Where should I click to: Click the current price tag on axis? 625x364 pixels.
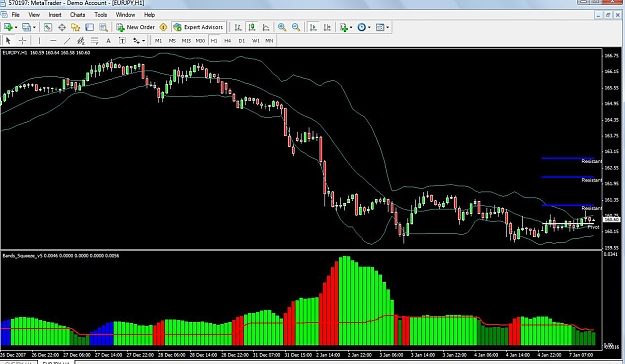[x=611, y=219]
